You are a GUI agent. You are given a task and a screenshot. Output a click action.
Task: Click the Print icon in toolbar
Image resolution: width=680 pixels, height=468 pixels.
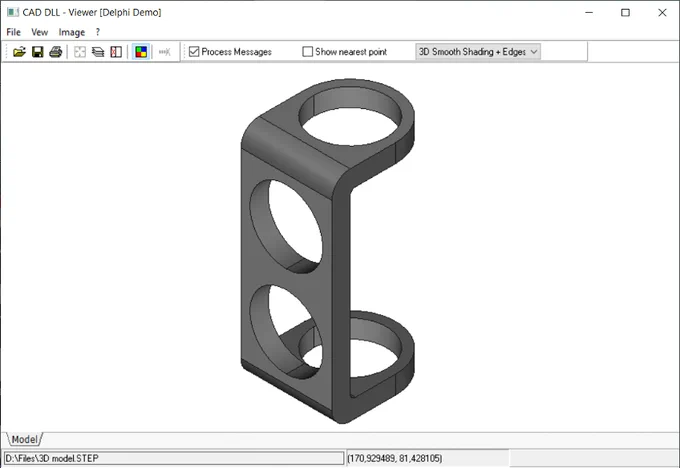pyautogui.click(x=56, y=52)
